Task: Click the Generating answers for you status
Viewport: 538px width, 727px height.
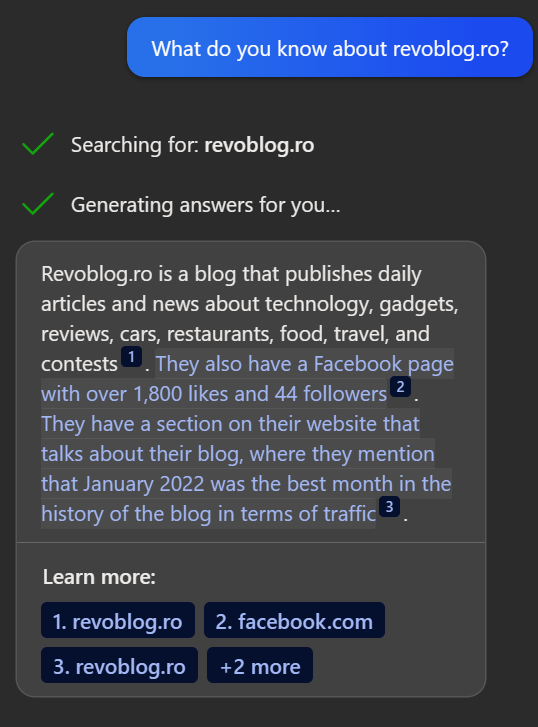Action: pyautogui.click(x=205, y=205)
